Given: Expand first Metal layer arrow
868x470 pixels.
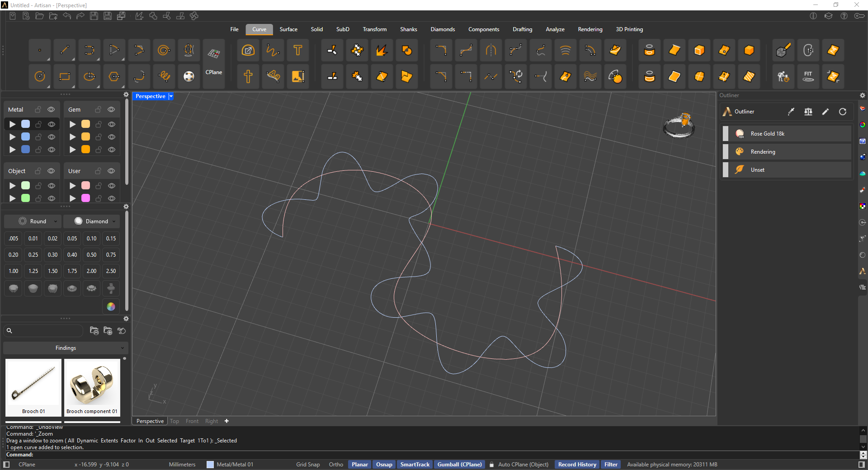Looking at the screenshot, I should point(13,124).
